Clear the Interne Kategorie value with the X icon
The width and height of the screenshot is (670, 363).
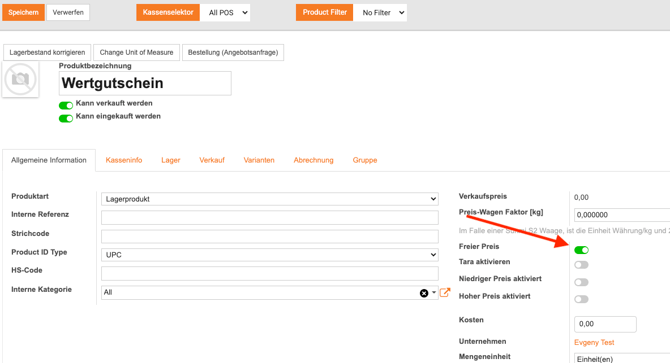(x=424, y=293)
